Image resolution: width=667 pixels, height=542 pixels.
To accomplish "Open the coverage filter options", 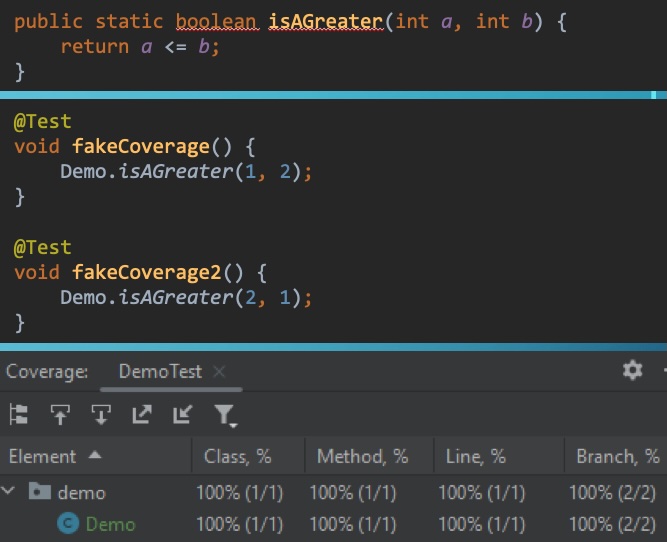I will pos(224,415).
